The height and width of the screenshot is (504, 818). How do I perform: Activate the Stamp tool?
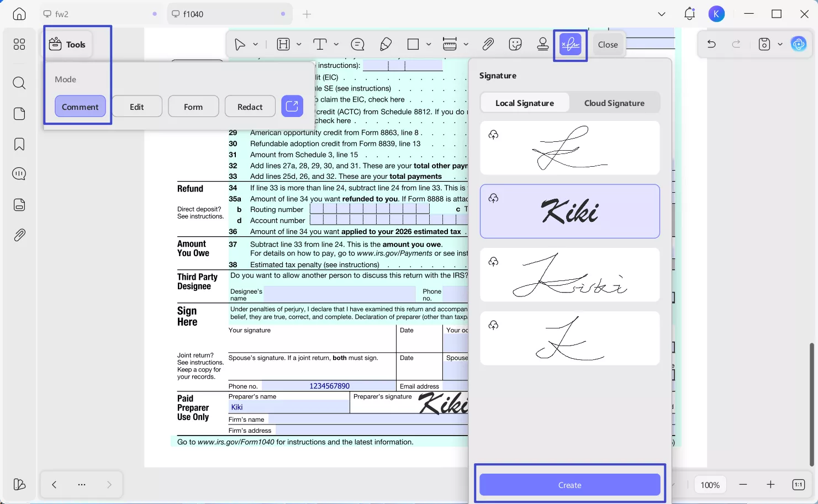pyautogui.click(x=542, y=44)
